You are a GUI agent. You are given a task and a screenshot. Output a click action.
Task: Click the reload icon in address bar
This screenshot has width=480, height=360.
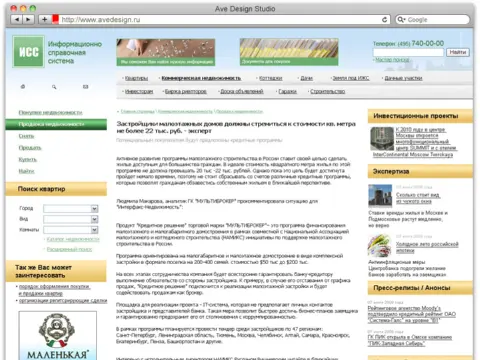384,20
